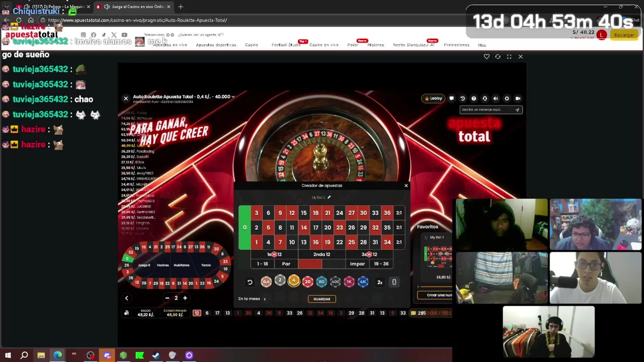This screenshot has width=644, height=362.
Task: Bet on the 2nda 12 dozen
Action: coord(322,254)
